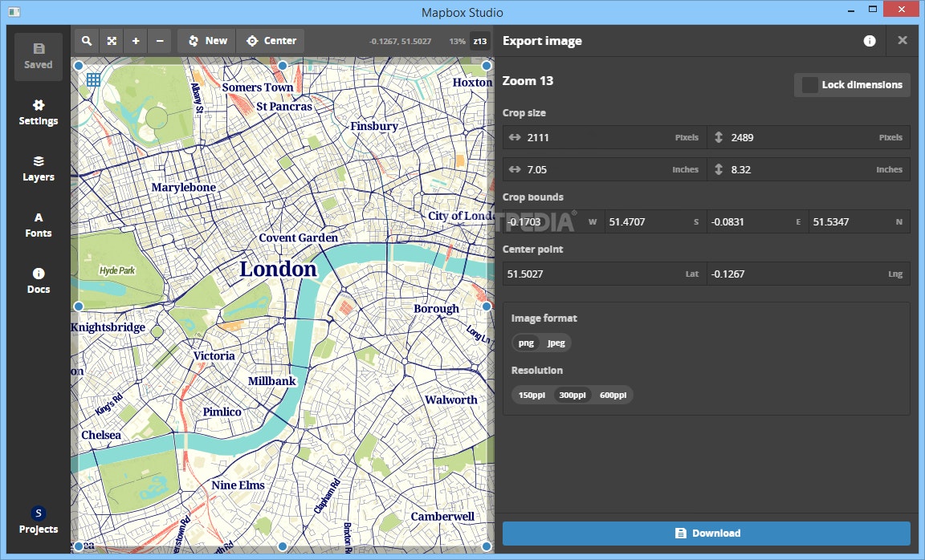Viewport: 925px width, 560px height.
Task: Download the exported image
Action: [x=707, y=533]
